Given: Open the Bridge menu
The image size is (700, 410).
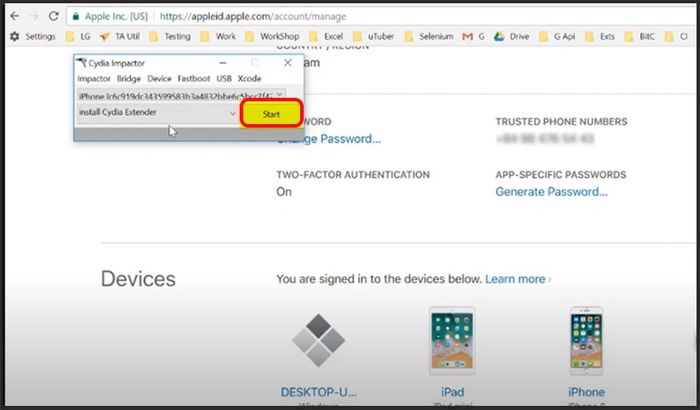Looking at the screenshot, I should point(129,79).
